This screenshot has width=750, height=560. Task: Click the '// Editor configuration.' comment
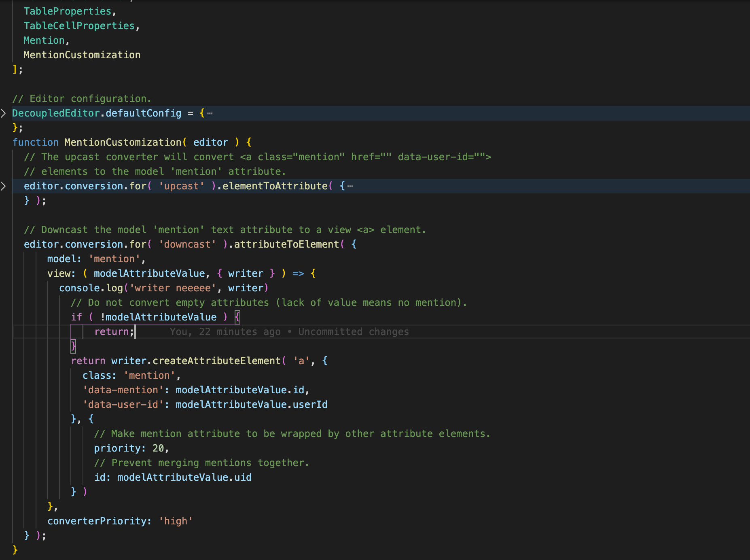(x=82, y=99)
